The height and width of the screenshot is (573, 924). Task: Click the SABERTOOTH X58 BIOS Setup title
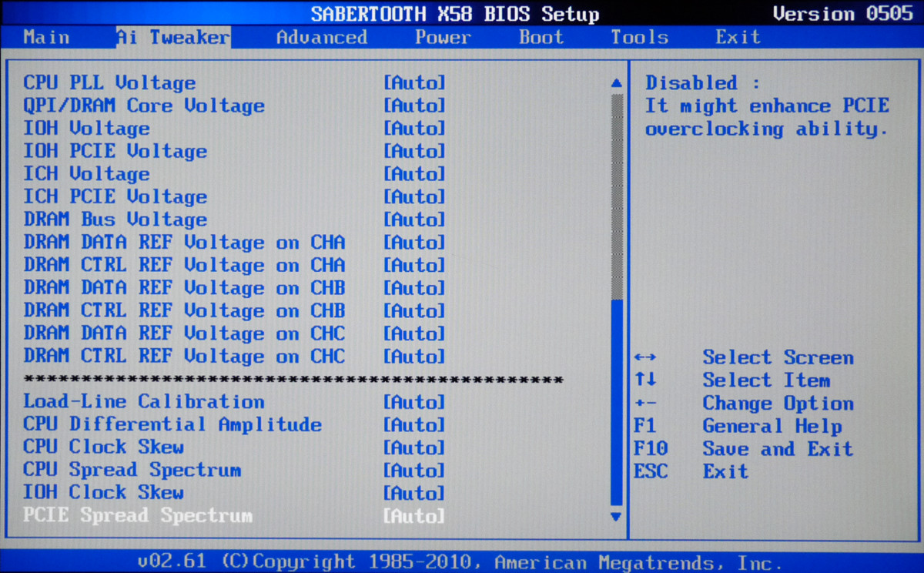pyautogui.click(x=455, y=14)
